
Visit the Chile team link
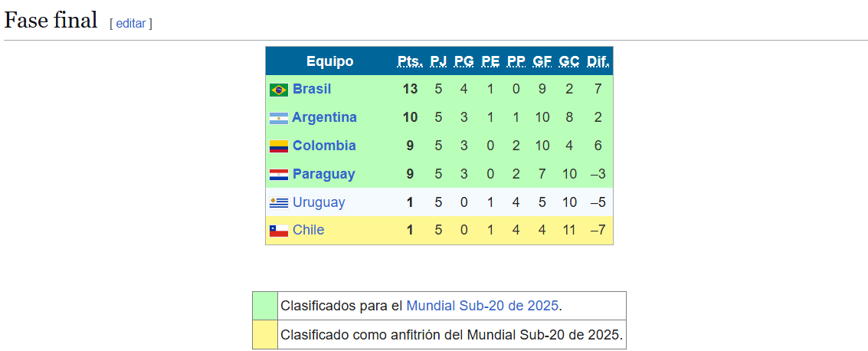click(308, 230)
